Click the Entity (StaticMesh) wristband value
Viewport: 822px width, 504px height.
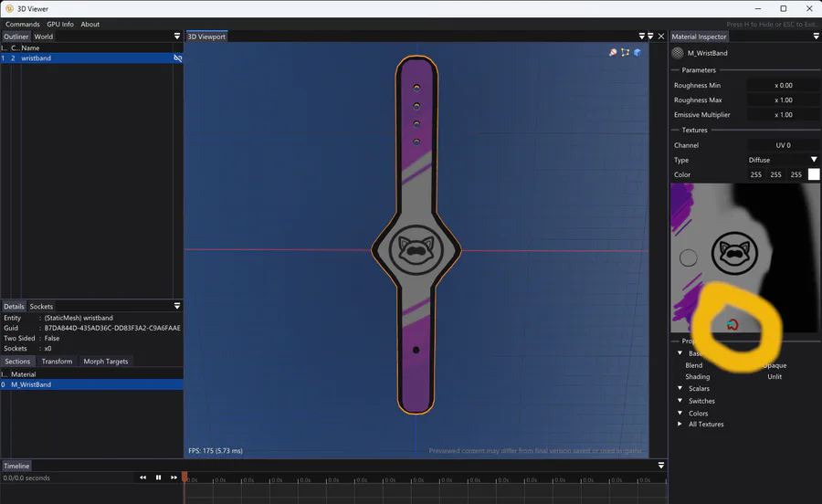tap(79, 318)
